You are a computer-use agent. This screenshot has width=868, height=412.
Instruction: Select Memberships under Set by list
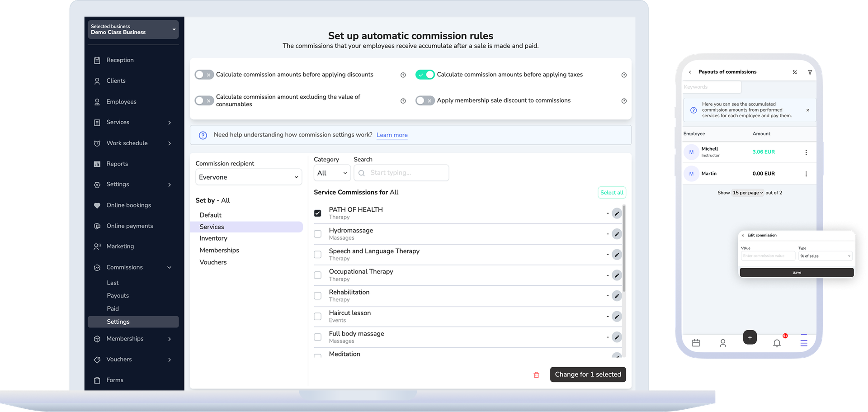coord(219,250)
